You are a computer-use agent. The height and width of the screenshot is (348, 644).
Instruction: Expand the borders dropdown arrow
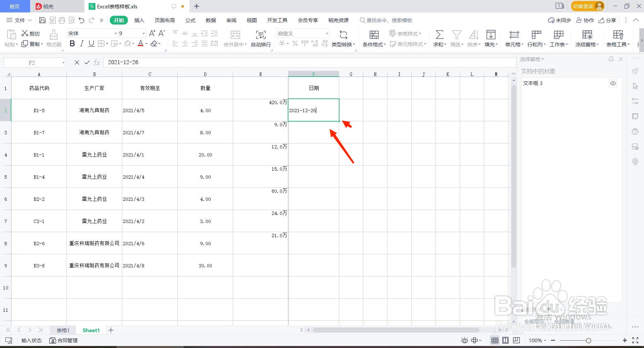coord(107,44)
